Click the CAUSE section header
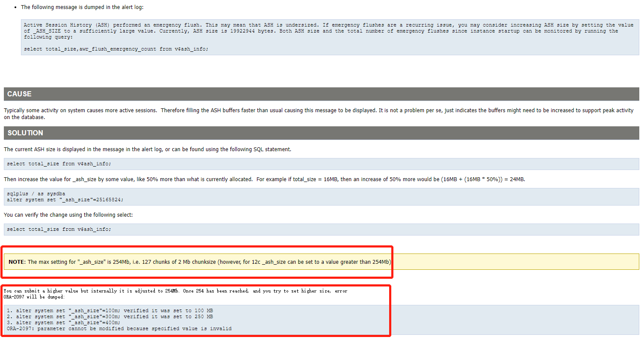 coord(321,94)
